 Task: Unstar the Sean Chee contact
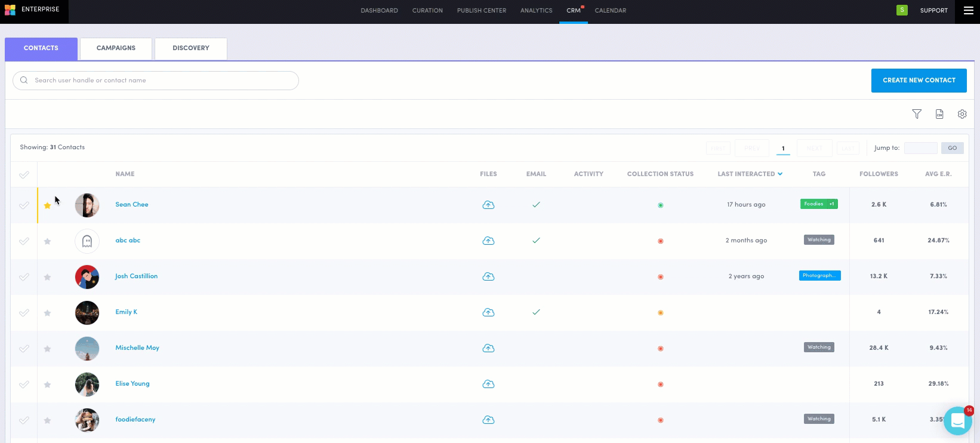pos(48,205)
